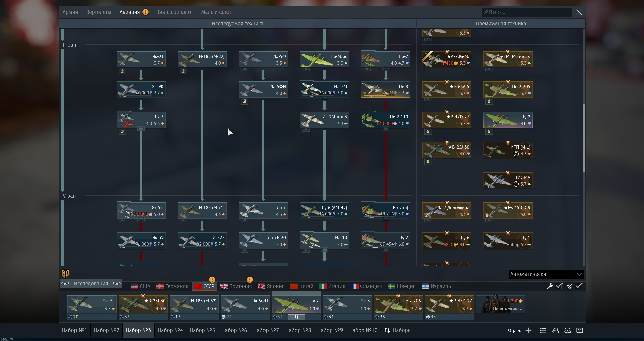Open the Наборы presets button

click(x=398, y=330)
